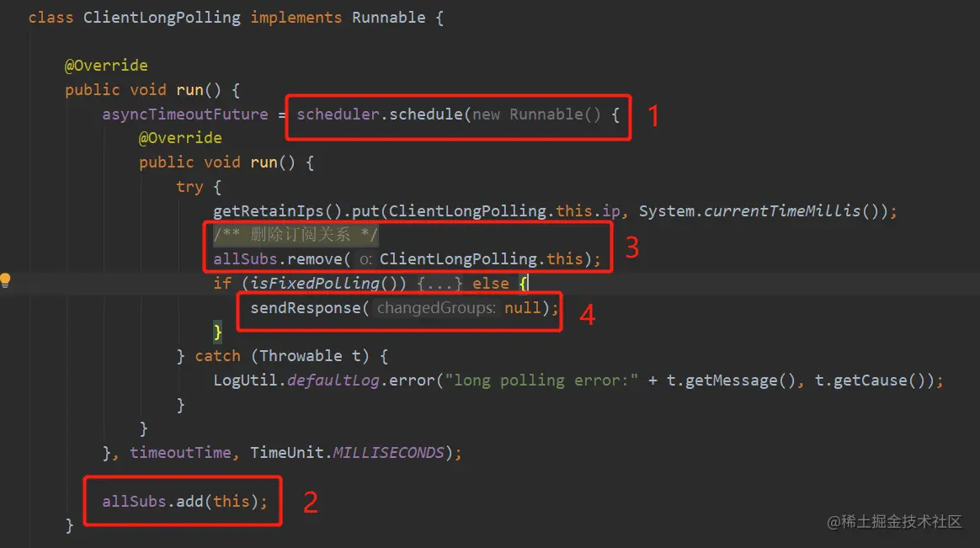
Task: Click scheduler.schedule method call
Action: [x=380, y=114]
